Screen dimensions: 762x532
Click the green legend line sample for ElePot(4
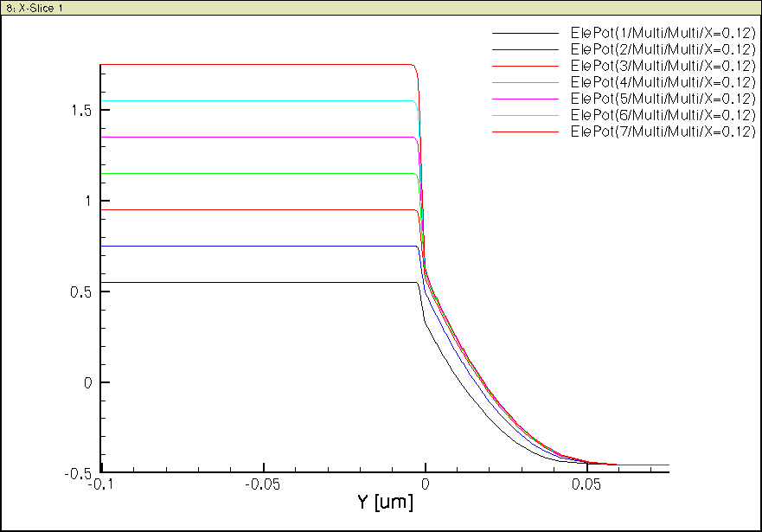click(x=525, y=82)
